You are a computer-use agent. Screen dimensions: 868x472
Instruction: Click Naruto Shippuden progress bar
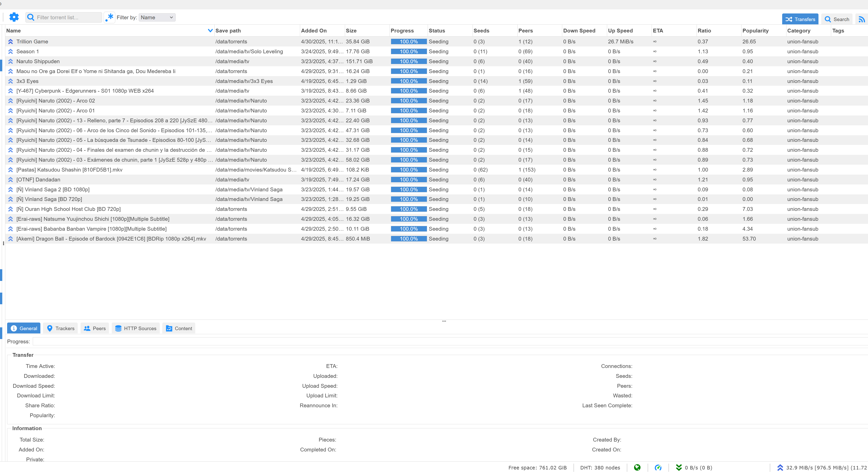pyautogui.click(x=409, y=61)
